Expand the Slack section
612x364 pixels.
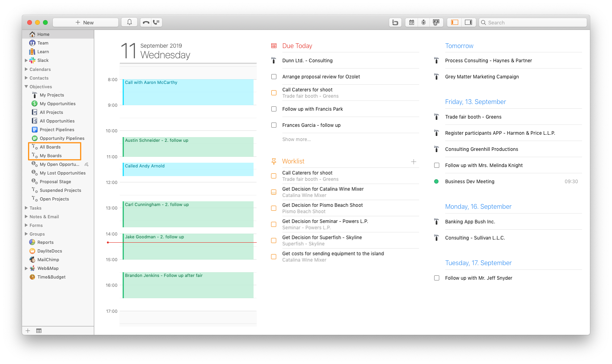click(x=26, y=60)
